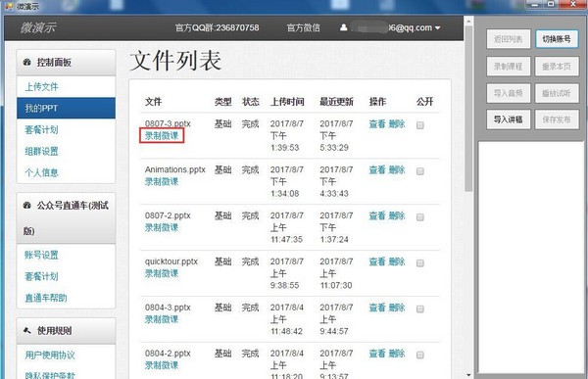The width and height of the screenshot is (588, 379).
Task: Click 删除 for 0807-2.pptx
Action: coord(397,215)
